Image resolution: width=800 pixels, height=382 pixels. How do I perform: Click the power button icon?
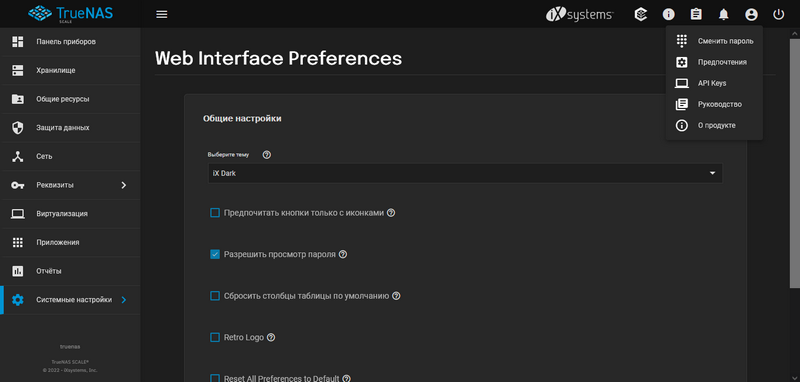pyautogui.click(x=778, y=14)
